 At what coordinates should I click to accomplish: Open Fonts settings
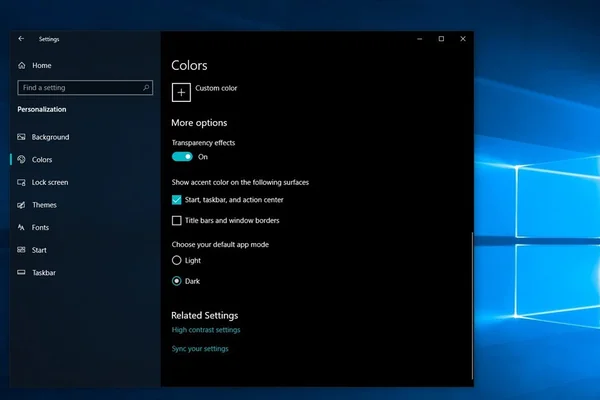pyautogui.click(x=40, y=227)
